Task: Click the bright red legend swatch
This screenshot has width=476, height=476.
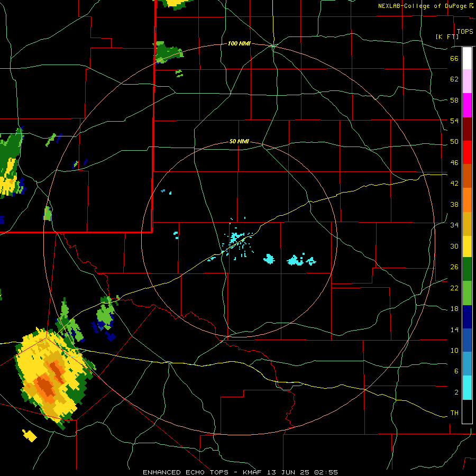Action: tap(467, 152)
